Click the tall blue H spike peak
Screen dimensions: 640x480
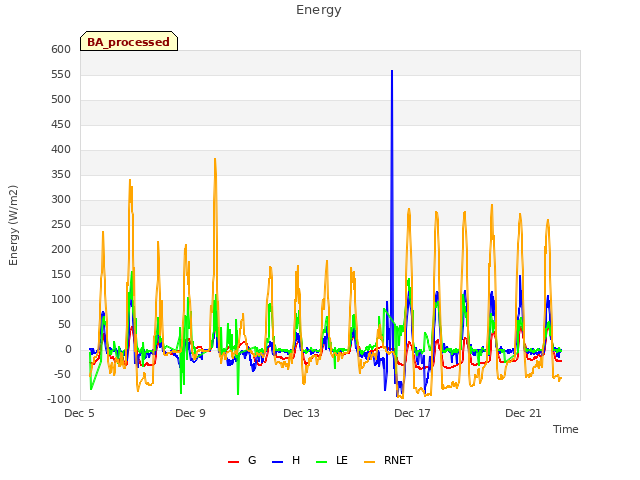pos(392,71)
